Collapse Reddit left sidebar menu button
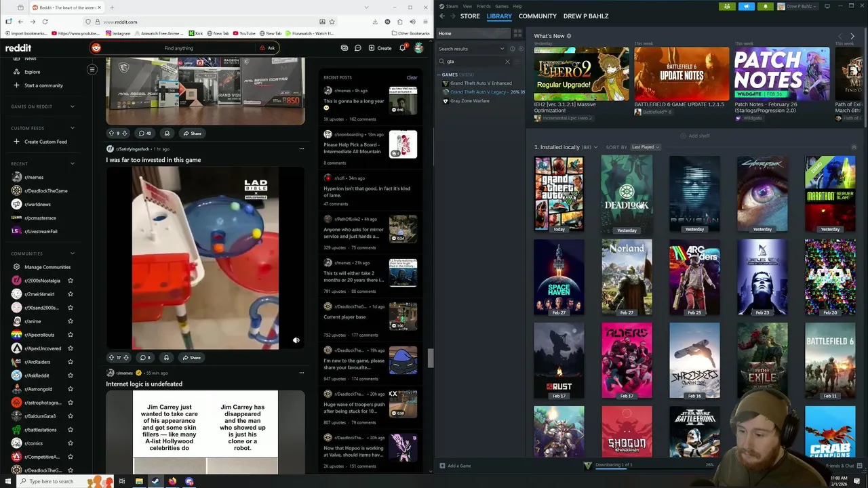 point(92,69)
